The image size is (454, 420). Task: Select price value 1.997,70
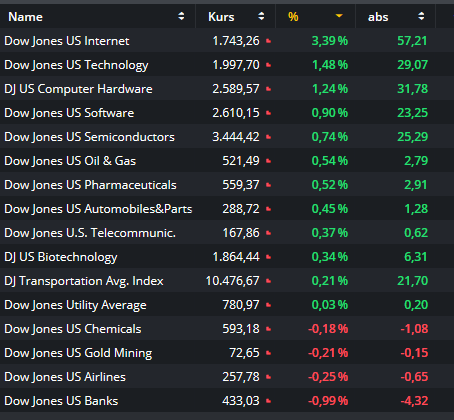pyautogui.click(x=236, y=65)
